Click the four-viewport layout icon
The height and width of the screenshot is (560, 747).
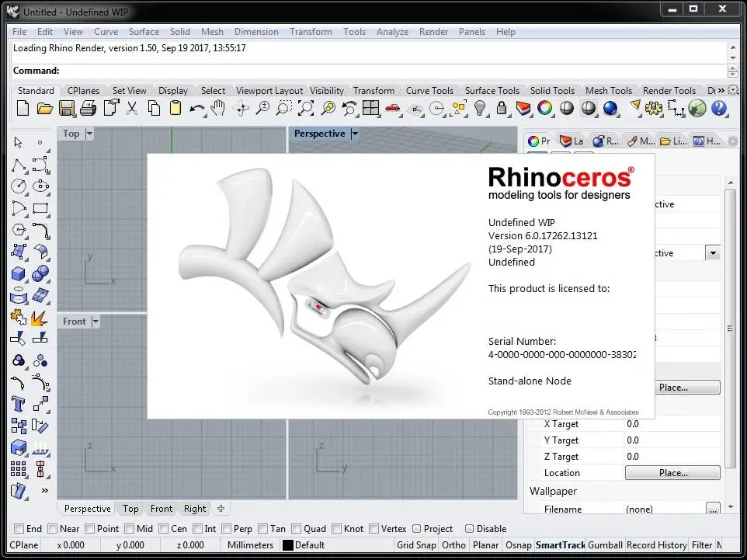point(370,108)
